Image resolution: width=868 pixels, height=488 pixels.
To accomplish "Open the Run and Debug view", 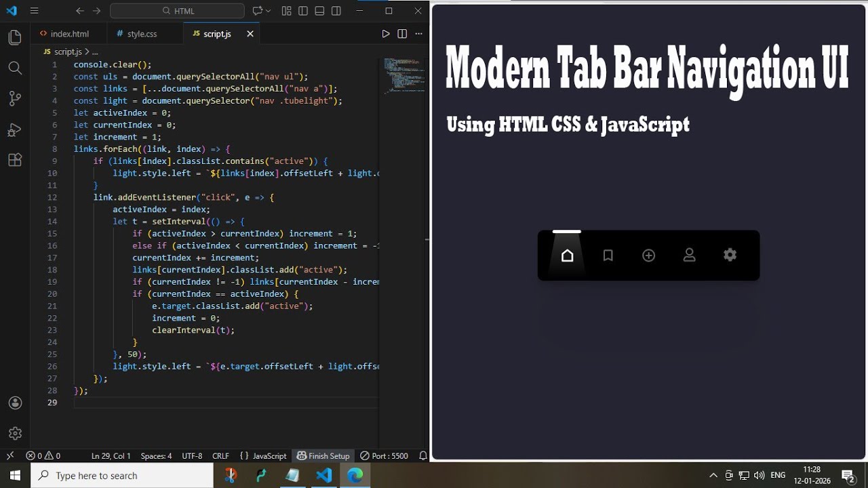I will coord(15,129).
